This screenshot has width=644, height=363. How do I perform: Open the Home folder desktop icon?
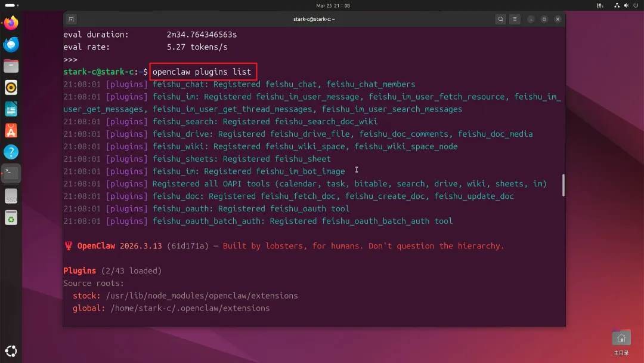tap(621, 342)
